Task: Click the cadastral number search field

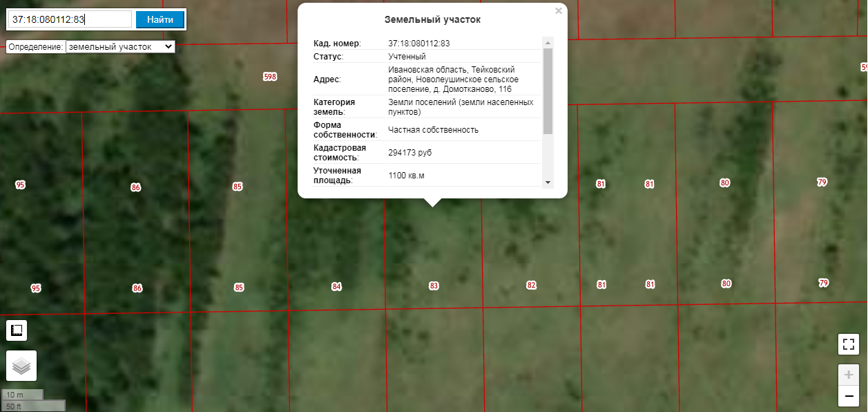Action: coord(69,19)
